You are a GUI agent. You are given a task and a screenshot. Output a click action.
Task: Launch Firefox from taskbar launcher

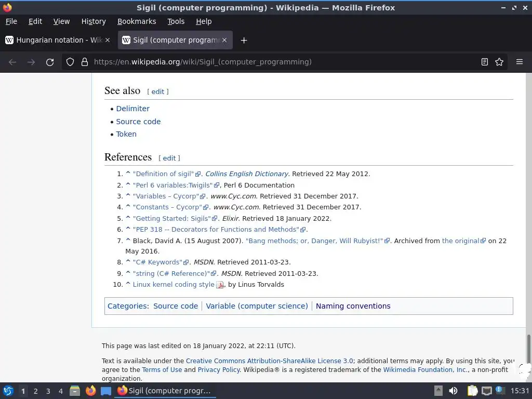point(90,391)
